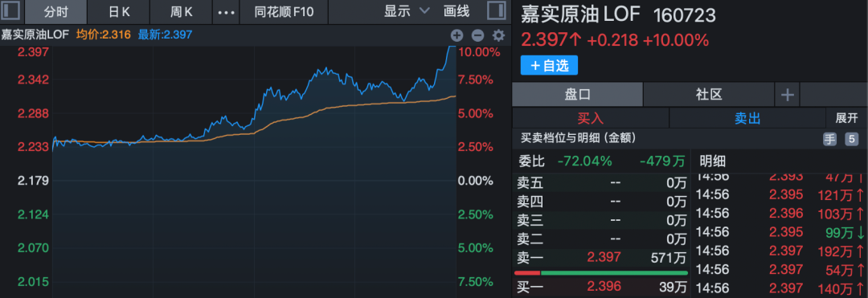Open chart settings gear icon
Image resolution: width=868 pixels, height=298 pixels.
coord(499,36)
